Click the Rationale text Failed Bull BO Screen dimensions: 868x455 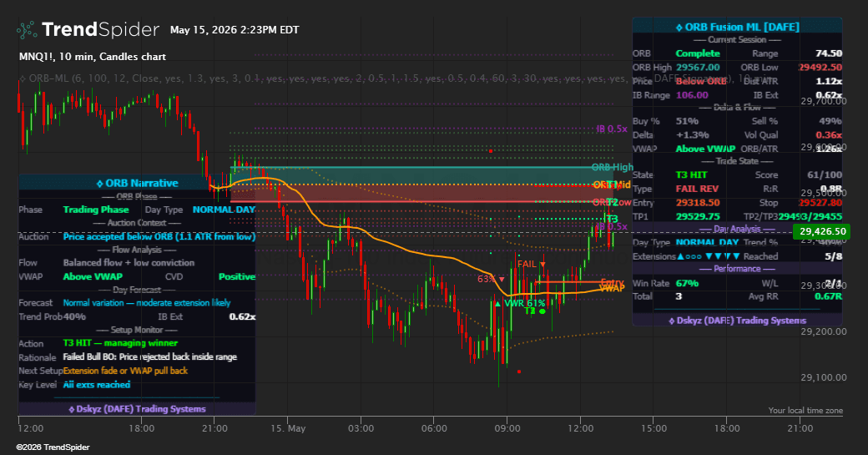[150, 357]
